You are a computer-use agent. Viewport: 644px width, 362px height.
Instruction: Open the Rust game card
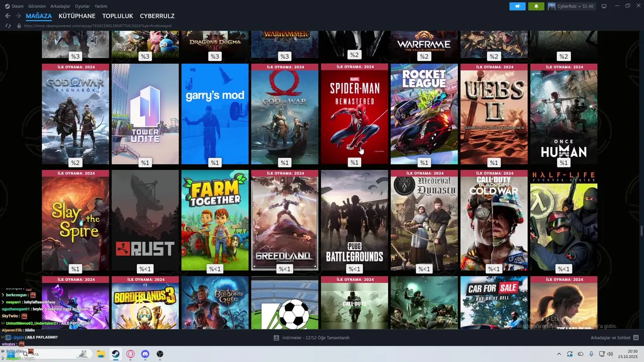pos(145,220)
